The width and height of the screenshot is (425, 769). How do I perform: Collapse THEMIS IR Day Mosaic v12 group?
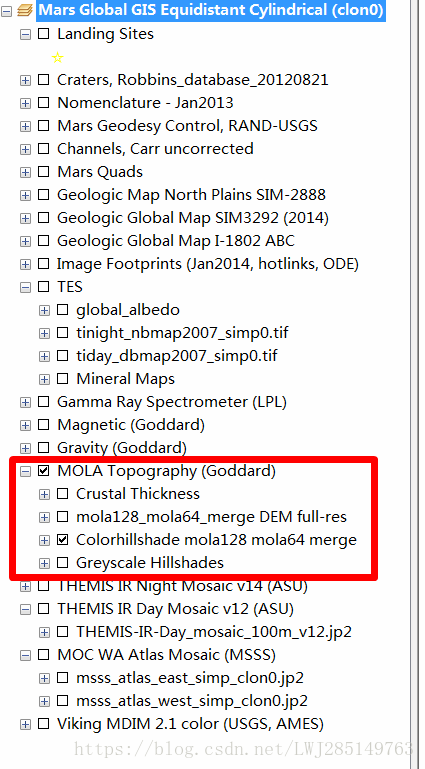point(25,610)
